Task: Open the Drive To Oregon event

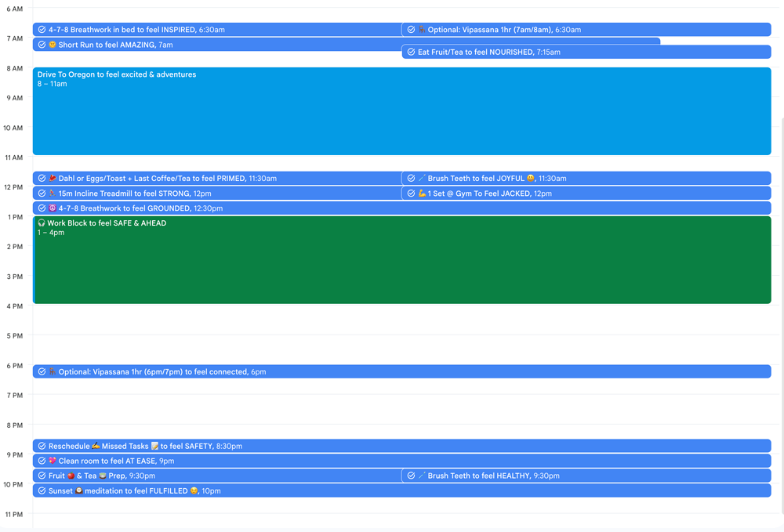Action: (x=402, y=111)
